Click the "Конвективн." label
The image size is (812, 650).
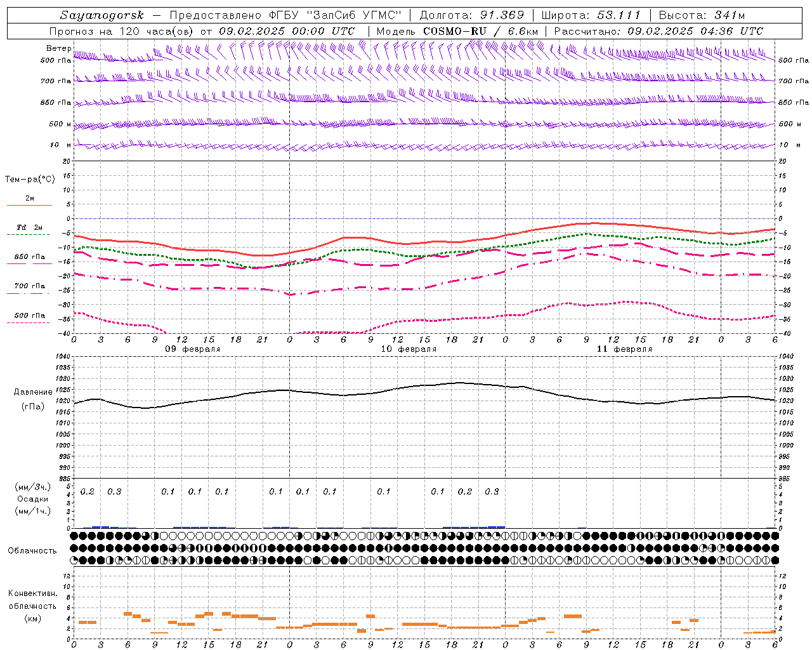pyautogui.click(x=32, y=594)
